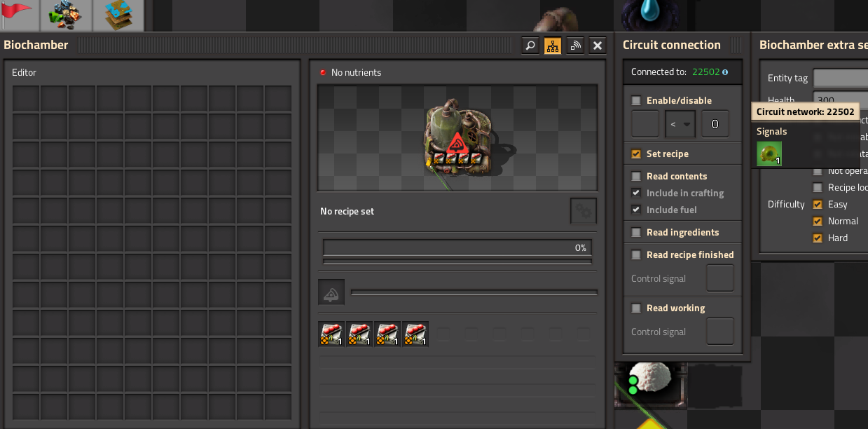Click the productivity progress bar
868x429 pixels.
pyautogui.click(x=474, y=292)
